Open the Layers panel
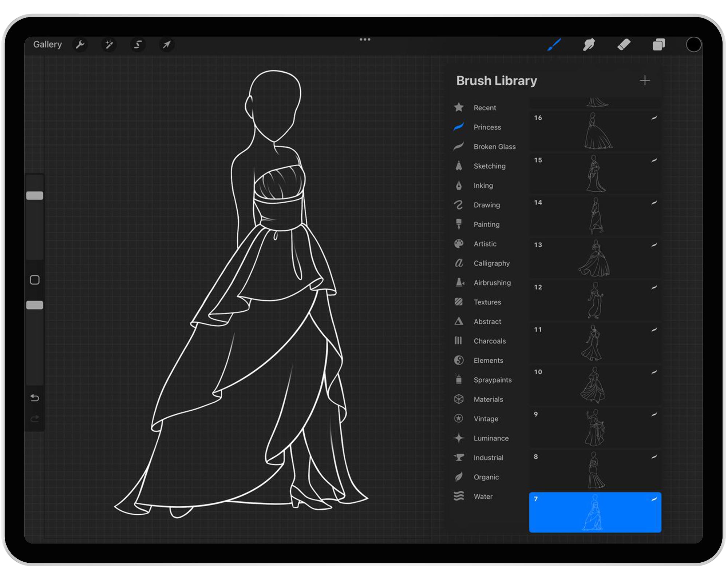The width and height of the screenshot is (728, 578). pyautogui.click(x=659, y=44)
